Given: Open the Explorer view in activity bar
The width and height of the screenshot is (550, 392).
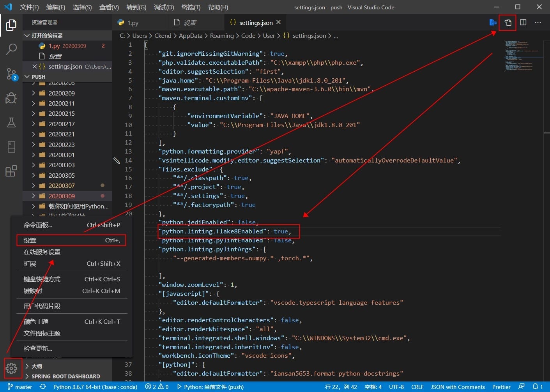Looking at the screenshot, I should [x=11, y=25].
